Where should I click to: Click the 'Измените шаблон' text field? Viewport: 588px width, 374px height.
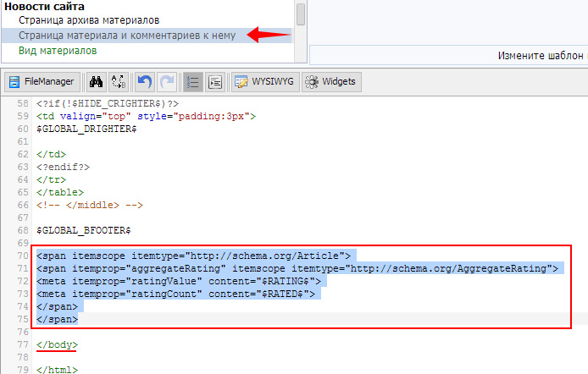(448, 55)
